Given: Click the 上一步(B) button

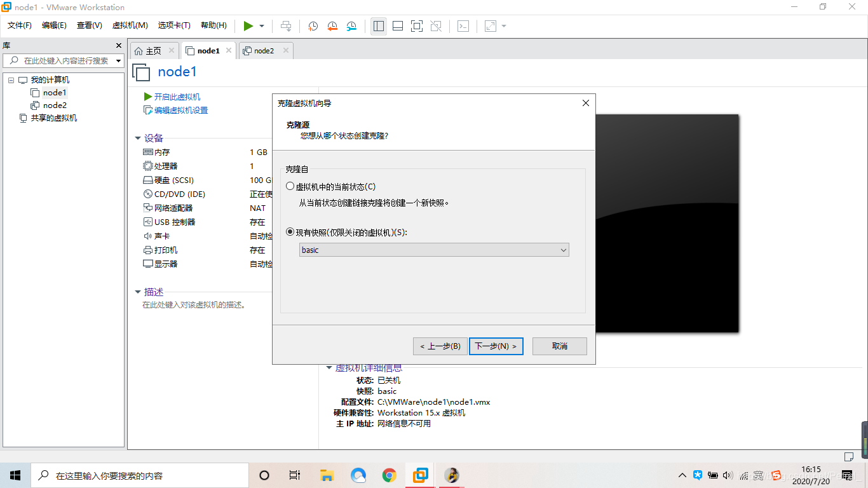Looking at the screenshot, I should click(440, 346).
